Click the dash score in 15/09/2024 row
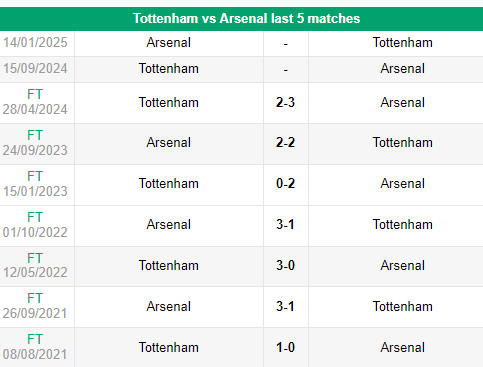The height and width of the screenshot is (367, 483). [x=286, y=70]
